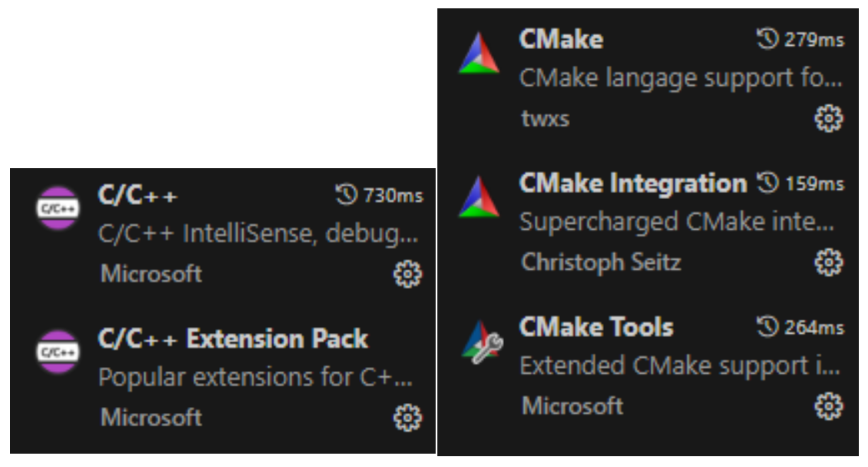Viewport: 868px width, 467px height.
Task: Click the Christoph Seitz publisher name
Action: tap(601, 262)
